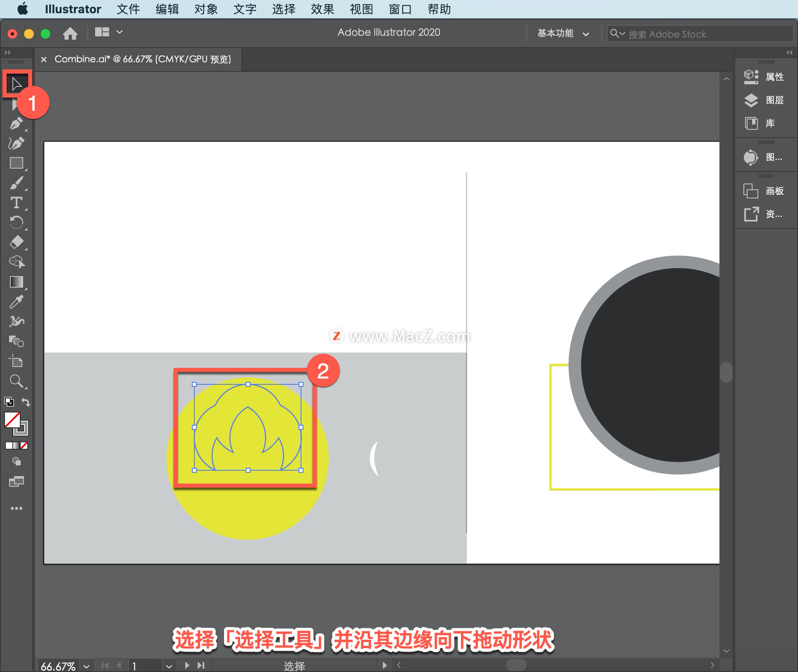Open the 图层 panel
The width and height of the screenshot is (798, 672).
coord(766,101)
